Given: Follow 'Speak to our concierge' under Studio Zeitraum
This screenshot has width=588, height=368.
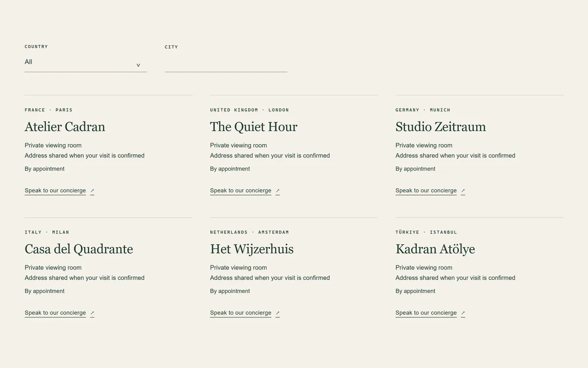Looking at the screenshot, I should [x=426, y=190].
